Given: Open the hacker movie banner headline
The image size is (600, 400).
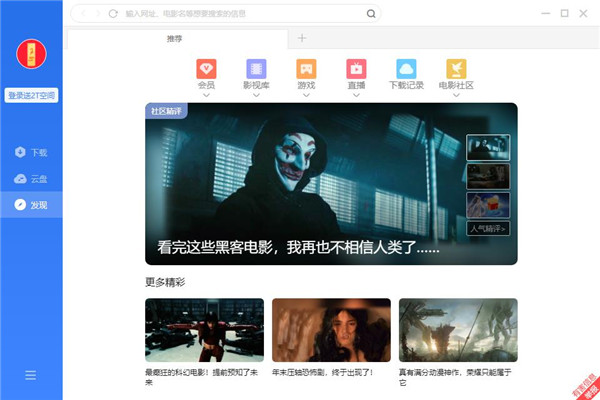Looking at the screenshot, I should pyautogui.click(x=298, y=247).
